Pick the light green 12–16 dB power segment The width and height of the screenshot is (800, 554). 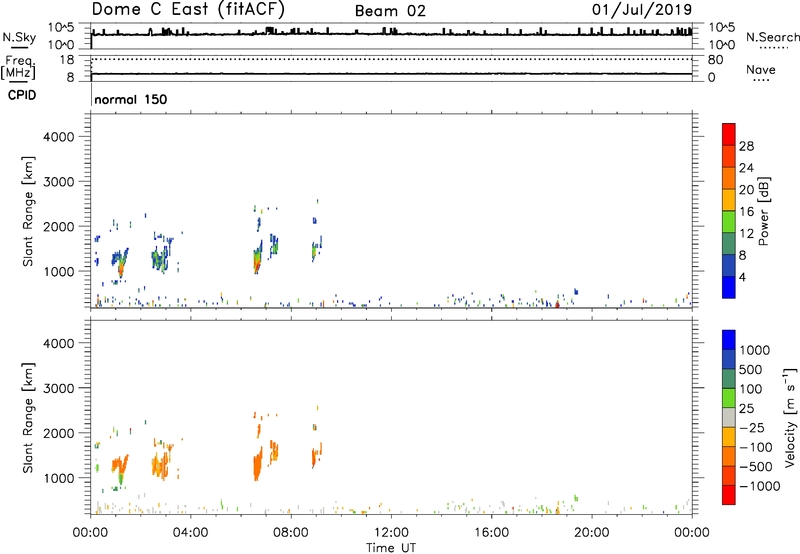point(729,222)
